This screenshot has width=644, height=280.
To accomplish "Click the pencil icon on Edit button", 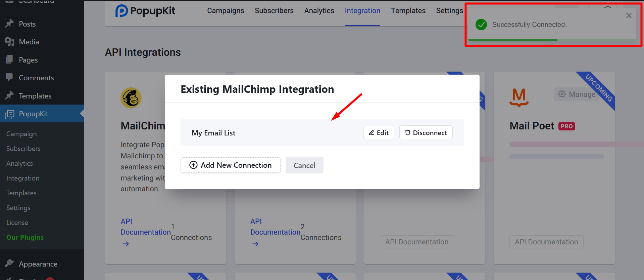I will tap(371, 133).
